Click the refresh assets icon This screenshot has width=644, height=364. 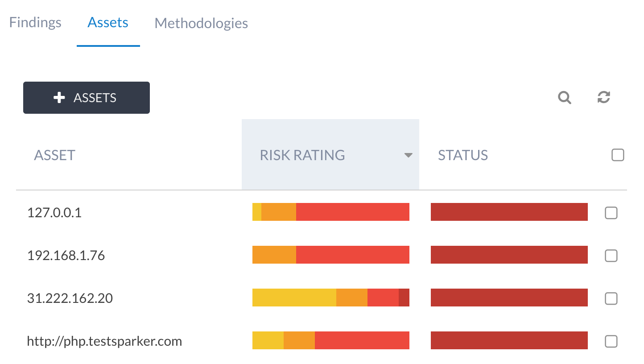tap(603, 97)
